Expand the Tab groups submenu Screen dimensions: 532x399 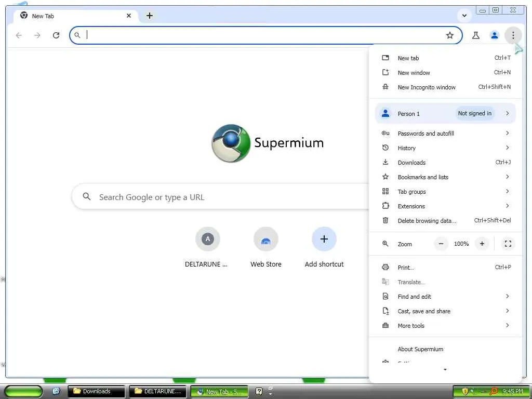(446, 192)
